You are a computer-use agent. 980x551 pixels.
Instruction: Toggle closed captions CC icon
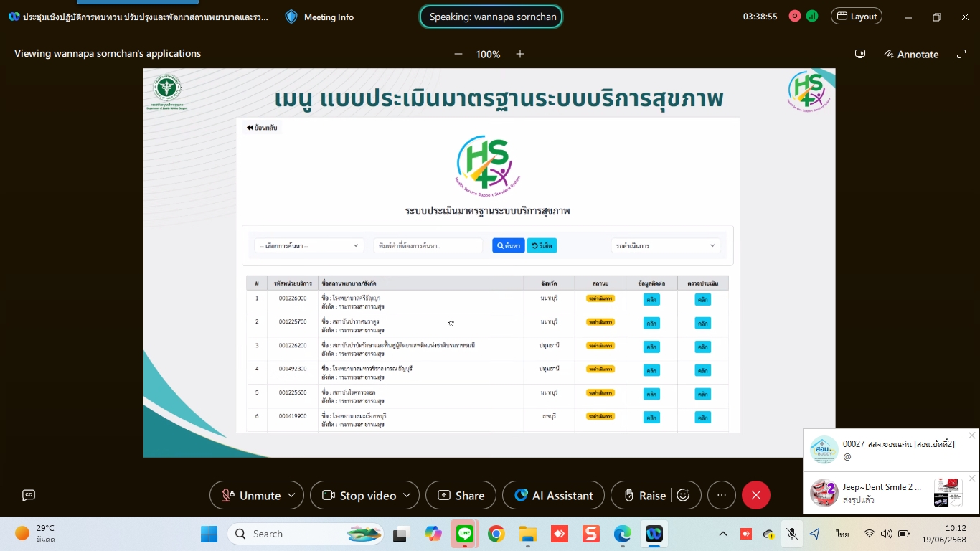(x=29, y=495)
